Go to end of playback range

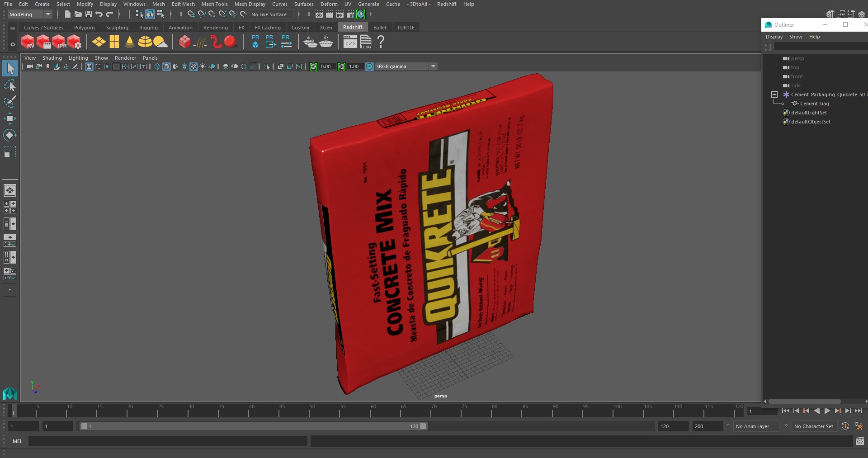point(859,411)
